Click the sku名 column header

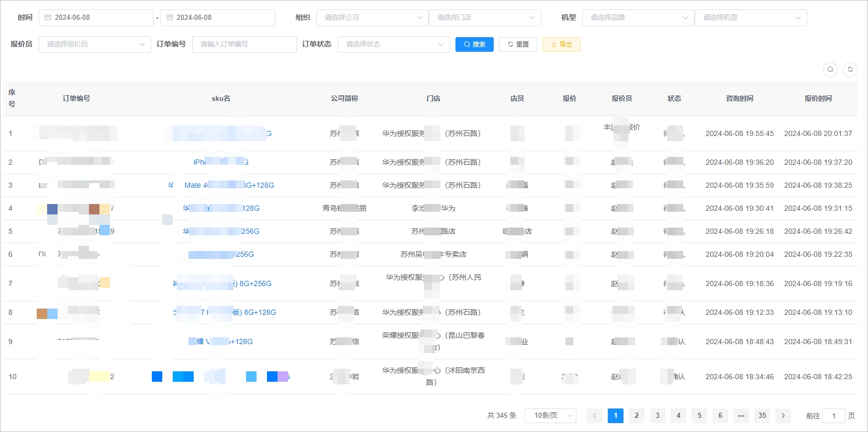click(221, 98)
